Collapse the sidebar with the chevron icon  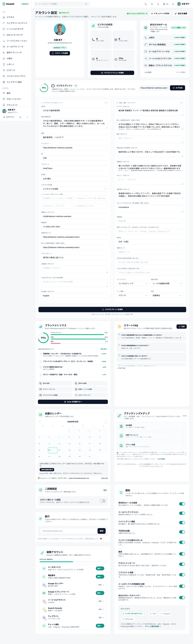27,117
